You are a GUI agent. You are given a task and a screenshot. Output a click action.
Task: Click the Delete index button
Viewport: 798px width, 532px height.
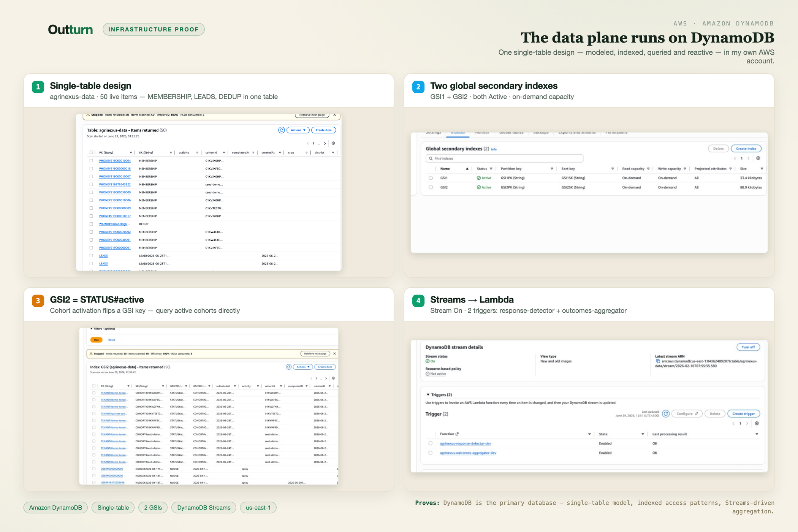coord(718,149)
